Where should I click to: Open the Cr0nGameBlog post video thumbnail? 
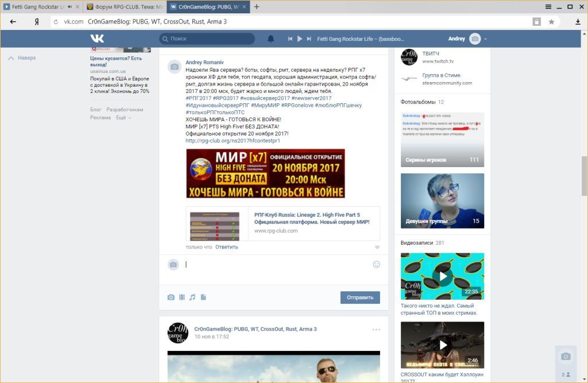click(273, 366)
